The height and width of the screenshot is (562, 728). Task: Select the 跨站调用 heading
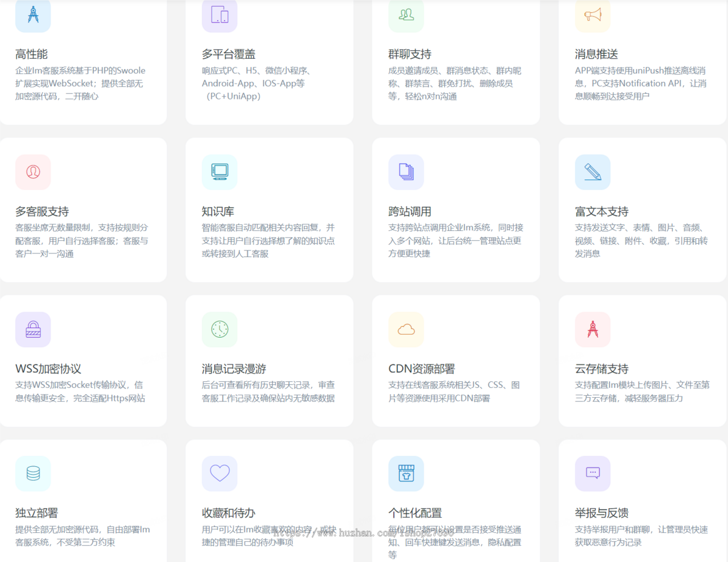pos(410,212)
